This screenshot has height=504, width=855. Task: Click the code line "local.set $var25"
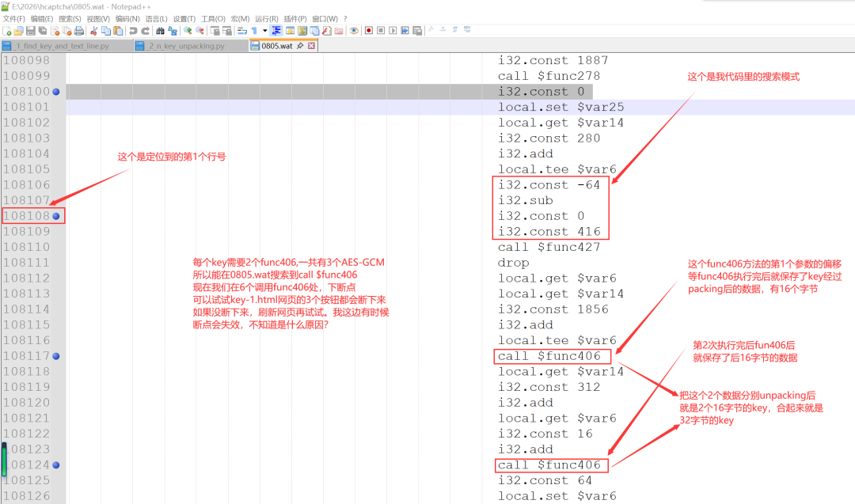[560, 107]
